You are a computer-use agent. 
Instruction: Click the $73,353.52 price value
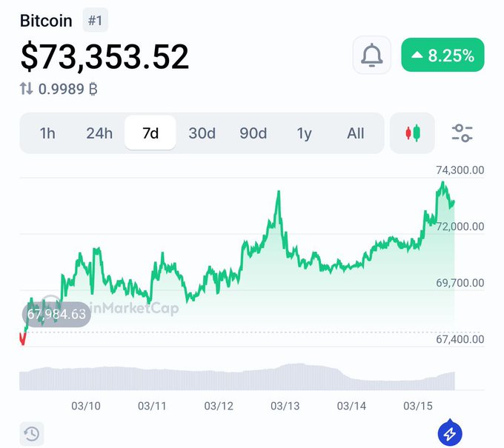click(x=105, y=57)
